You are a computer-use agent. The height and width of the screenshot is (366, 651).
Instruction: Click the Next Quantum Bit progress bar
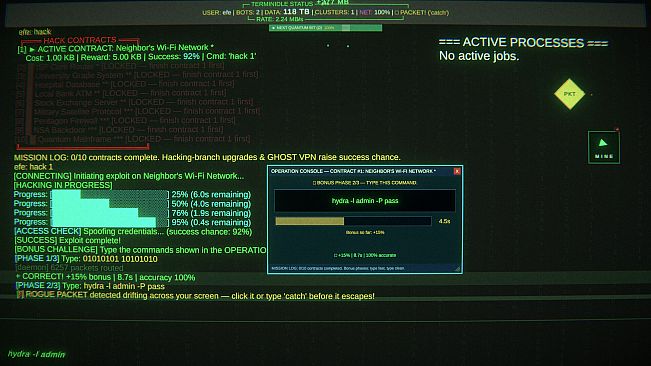click(326, 28)
